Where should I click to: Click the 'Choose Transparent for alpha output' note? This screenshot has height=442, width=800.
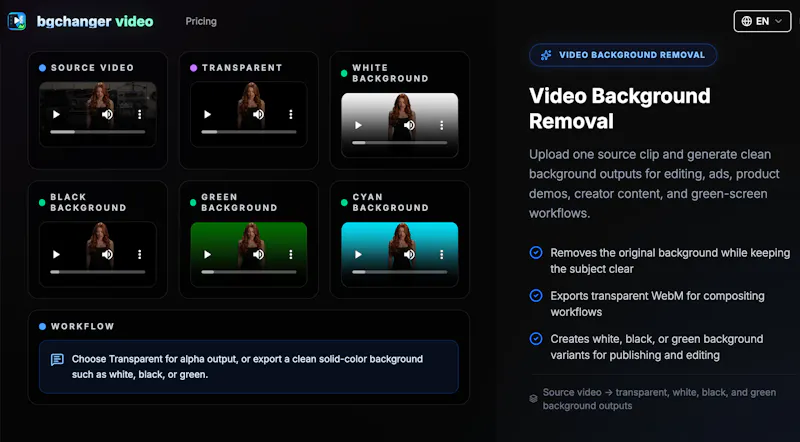(x=247, y=366)
